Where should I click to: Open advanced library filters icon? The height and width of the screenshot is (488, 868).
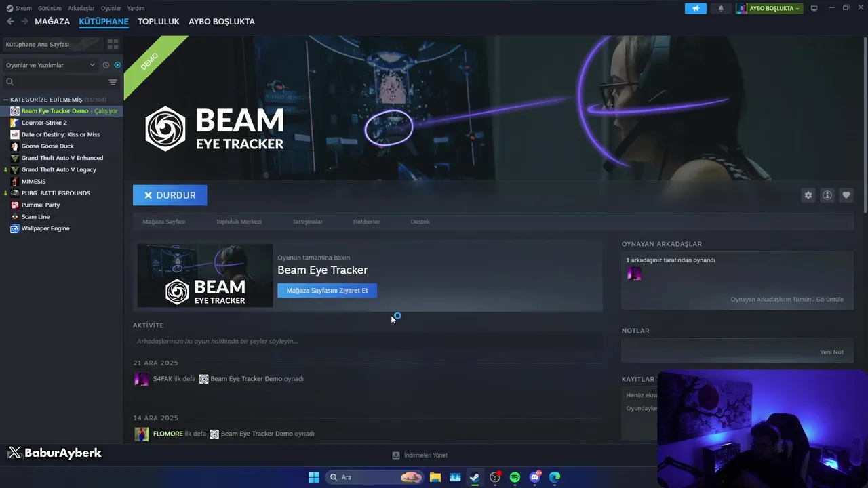click(113, 82)
